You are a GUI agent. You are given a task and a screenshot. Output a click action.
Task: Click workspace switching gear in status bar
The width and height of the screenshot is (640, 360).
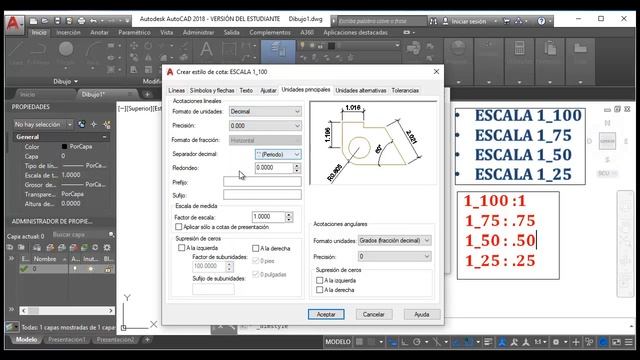point(556,342)
